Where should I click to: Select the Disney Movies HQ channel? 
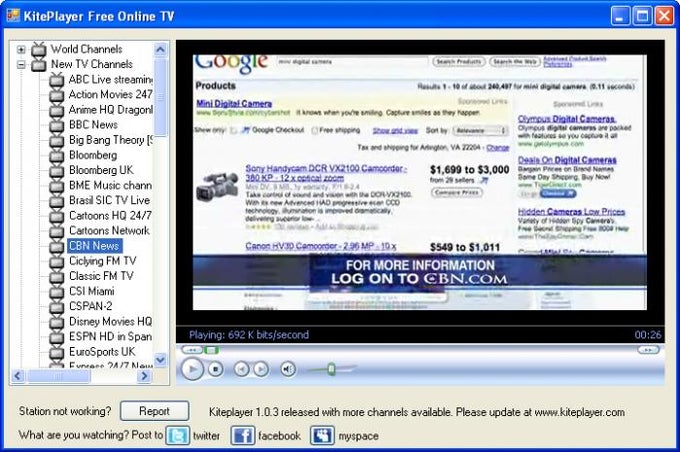[111, 321]
